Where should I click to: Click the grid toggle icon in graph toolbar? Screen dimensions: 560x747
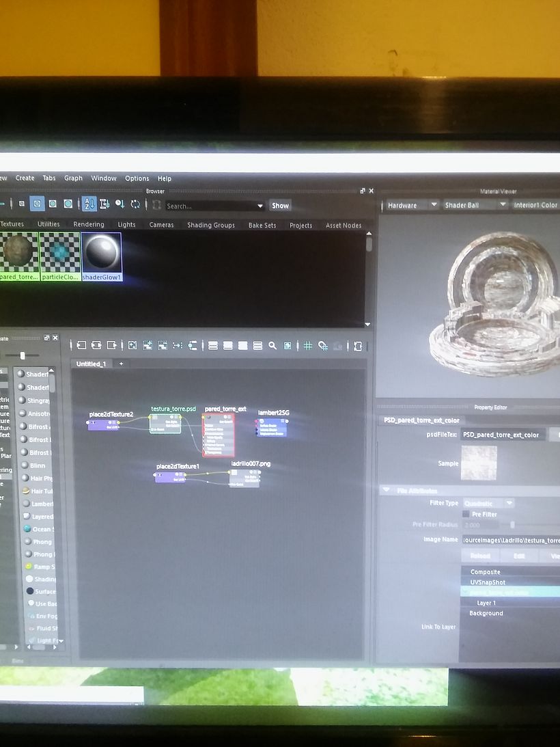tap(308, 346)
